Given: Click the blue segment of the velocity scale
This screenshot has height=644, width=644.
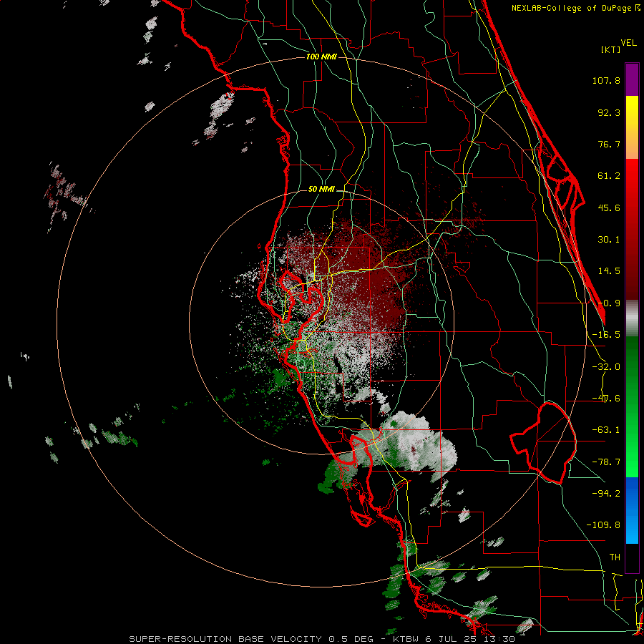Looking at the screenshot, I should pyautogui.click(x=632, y=510).
